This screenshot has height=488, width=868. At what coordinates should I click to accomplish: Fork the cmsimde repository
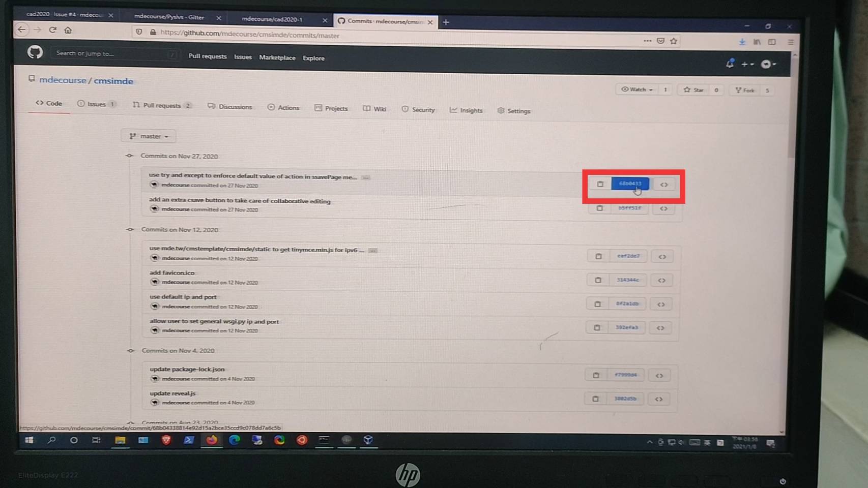tap(744, 90)
